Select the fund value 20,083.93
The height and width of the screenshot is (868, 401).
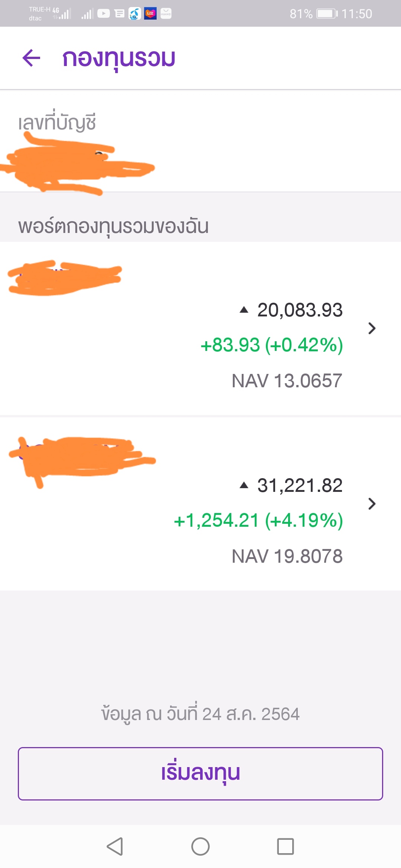coord(300,310)
